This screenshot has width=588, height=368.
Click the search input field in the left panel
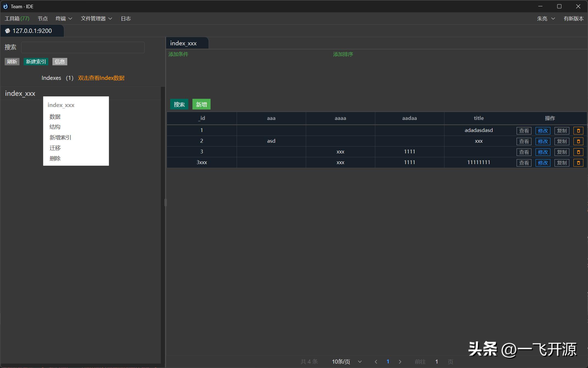point(83,47)
